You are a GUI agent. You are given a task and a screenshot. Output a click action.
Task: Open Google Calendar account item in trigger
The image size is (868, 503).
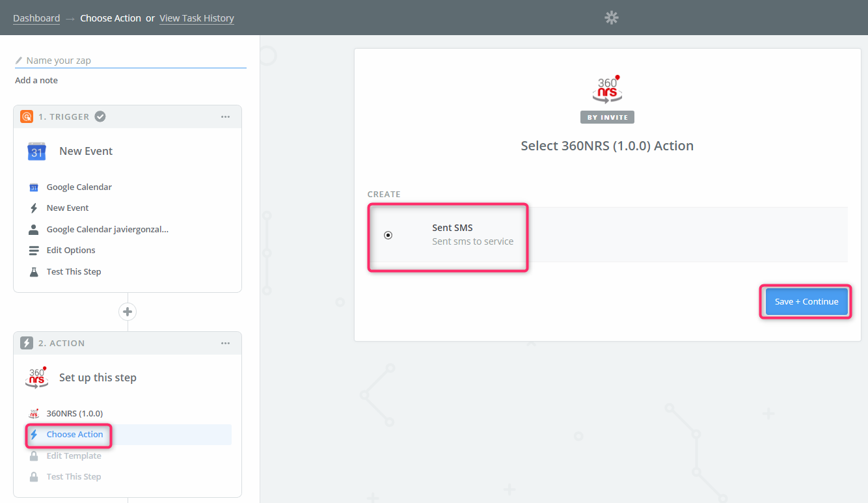tap(107, 230)
